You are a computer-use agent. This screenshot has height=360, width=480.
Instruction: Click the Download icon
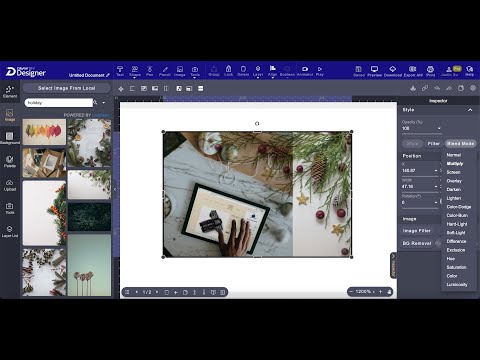393,71
